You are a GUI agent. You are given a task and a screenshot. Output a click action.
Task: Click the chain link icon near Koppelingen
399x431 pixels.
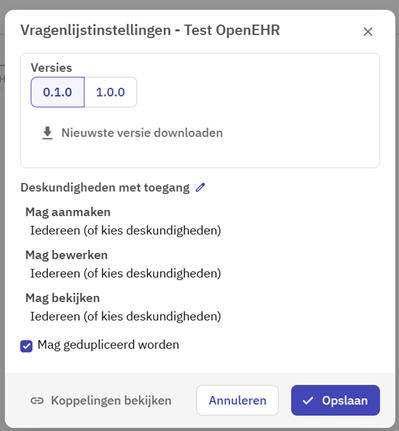tap(37, 400)
